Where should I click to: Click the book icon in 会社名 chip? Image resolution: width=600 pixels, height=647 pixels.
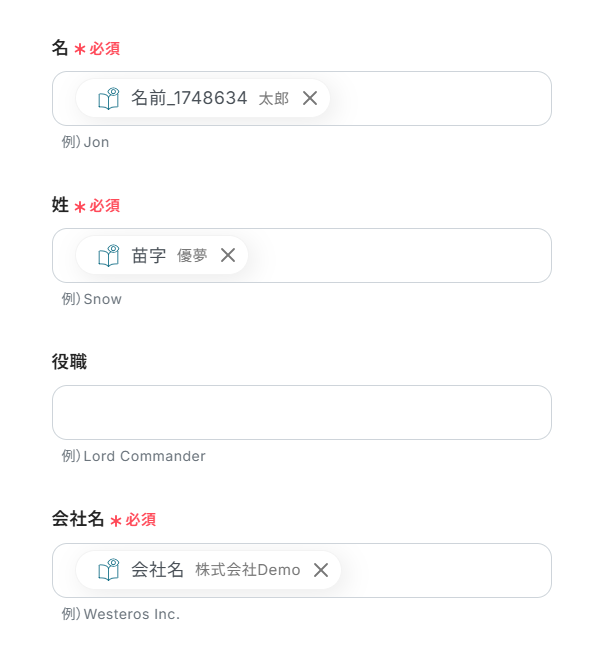(x=108, y=570)
